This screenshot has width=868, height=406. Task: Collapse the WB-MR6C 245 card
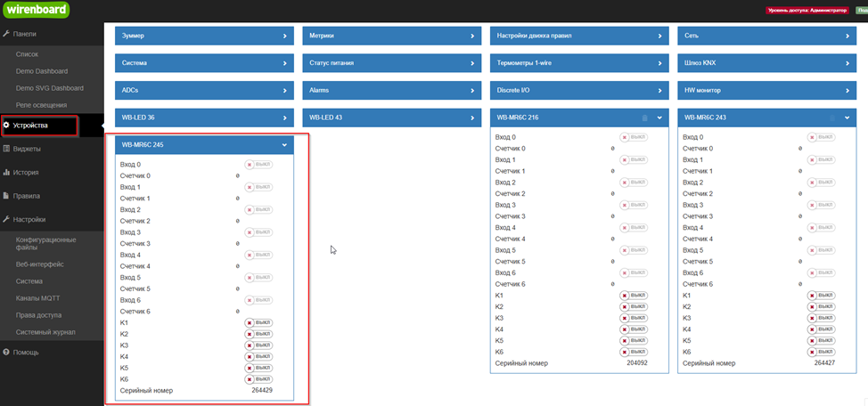(284, 145)
